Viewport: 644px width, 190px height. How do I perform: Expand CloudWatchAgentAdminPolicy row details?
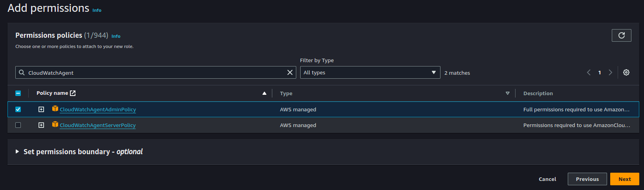tap(41, 109)
